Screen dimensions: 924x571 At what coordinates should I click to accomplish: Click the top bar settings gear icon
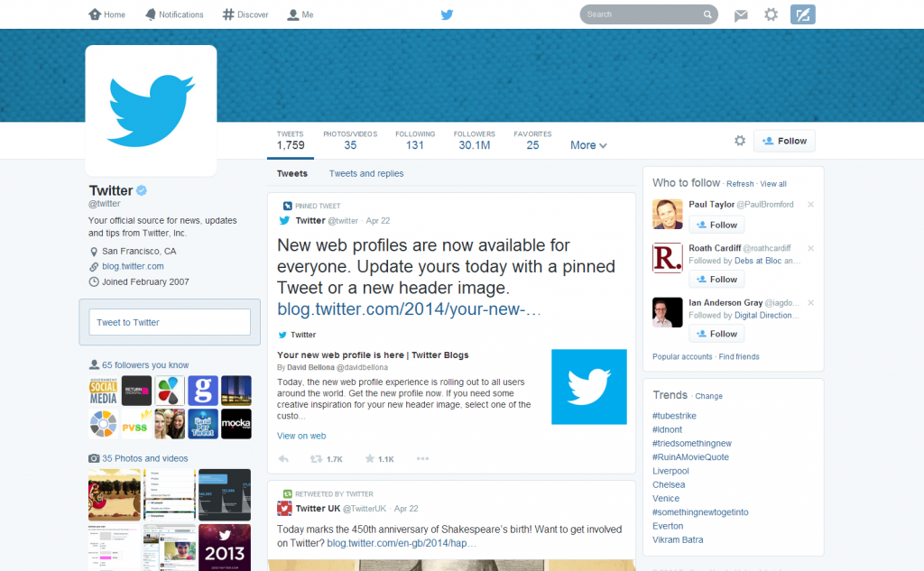coord(771,14)
